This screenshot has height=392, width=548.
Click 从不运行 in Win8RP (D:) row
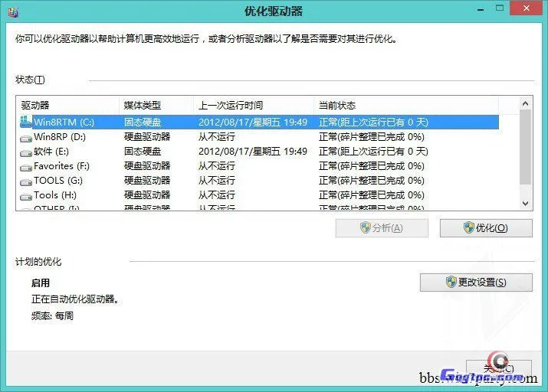click(x=217, y=137)
